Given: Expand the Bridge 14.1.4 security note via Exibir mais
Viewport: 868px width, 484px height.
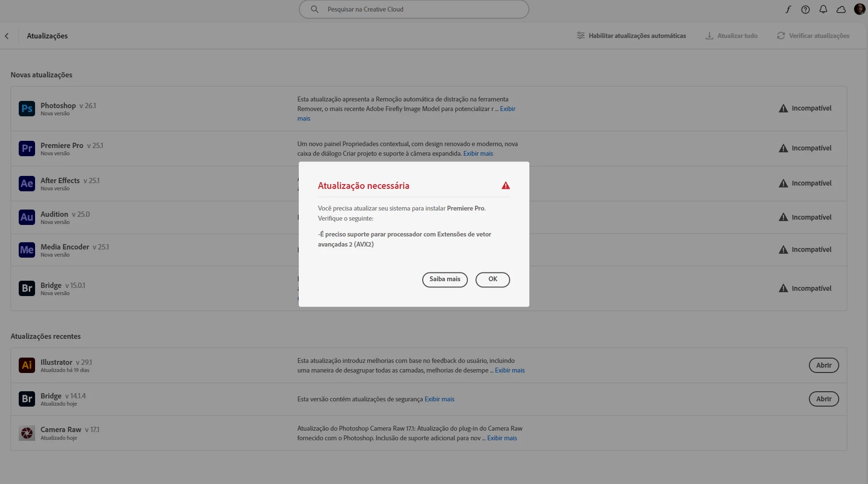Looking at the screenshot, I should (x=440, y=399).
